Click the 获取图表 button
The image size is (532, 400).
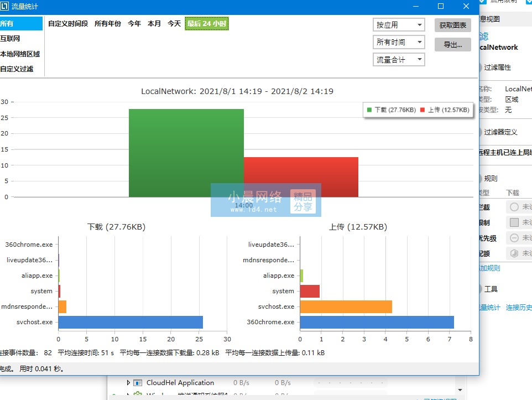pyautogui.click(x=452, y=25)
